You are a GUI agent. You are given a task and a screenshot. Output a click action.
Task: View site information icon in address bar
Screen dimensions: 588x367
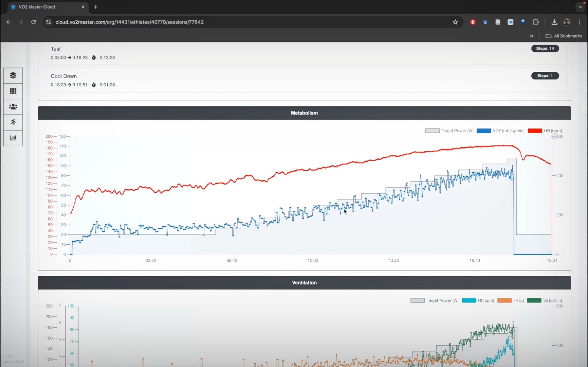tap(49, 22)
